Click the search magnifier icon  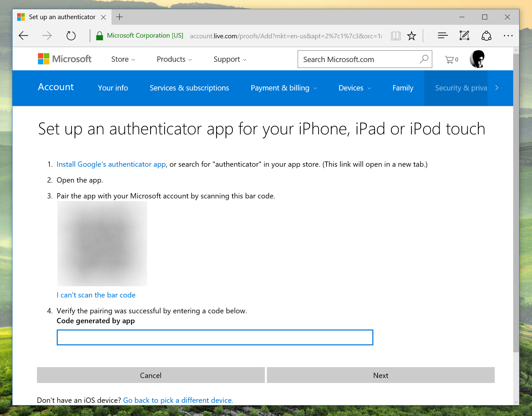pyautogui.click(x=424, y=59)
